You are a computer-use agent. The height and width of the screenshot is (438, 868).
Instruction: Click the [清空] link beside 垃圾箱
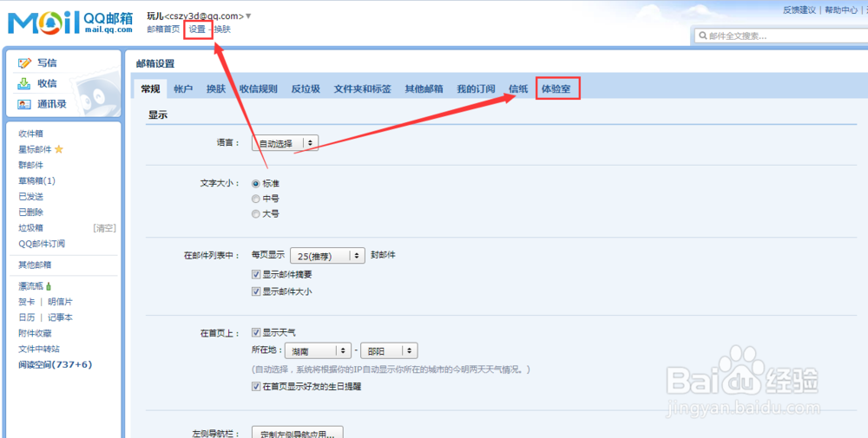[104, 228]
